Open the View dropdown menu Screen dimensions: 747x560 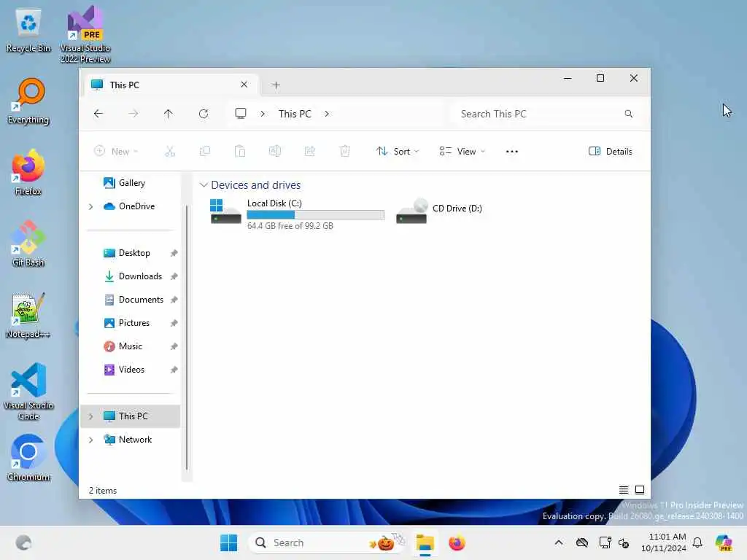[x=462, y=152]
